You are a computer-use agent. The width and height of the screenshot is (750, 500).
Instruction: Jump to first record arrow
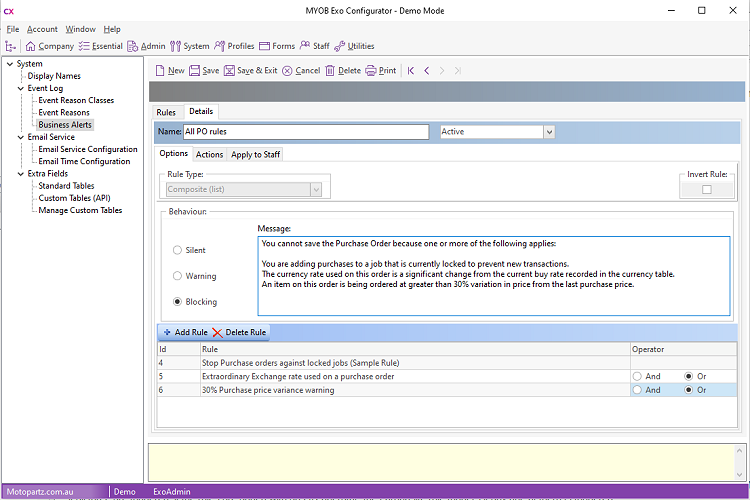pyautogui.click(x=411, y=71)
